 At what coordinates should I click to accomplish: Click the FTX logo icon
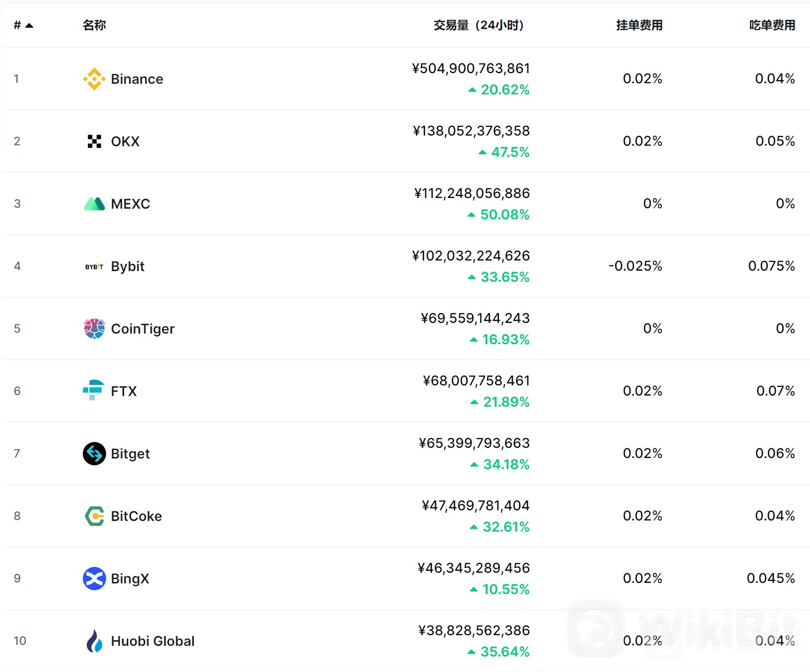pyautogui.click(x=93, y=390)
